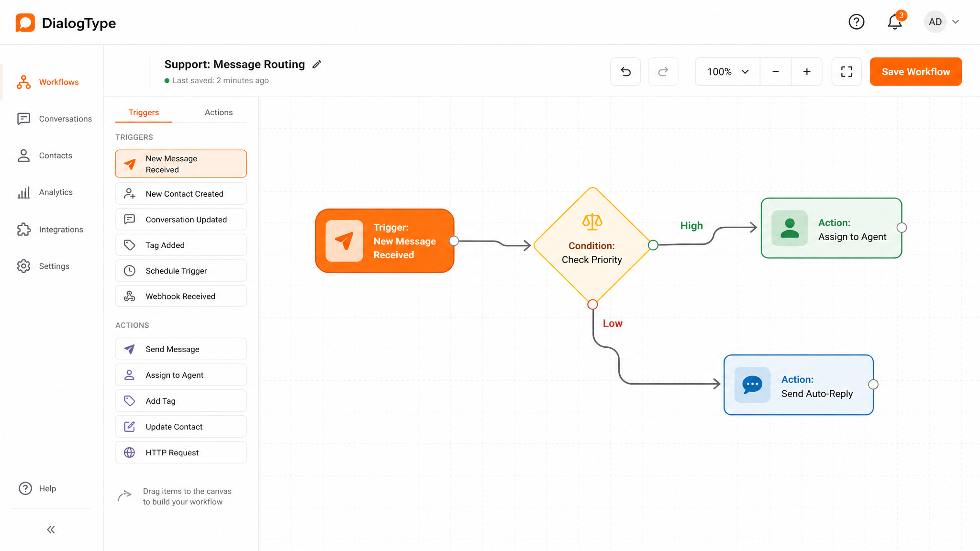
Task: Open Analytics section
Action: (x=45, y=192)
